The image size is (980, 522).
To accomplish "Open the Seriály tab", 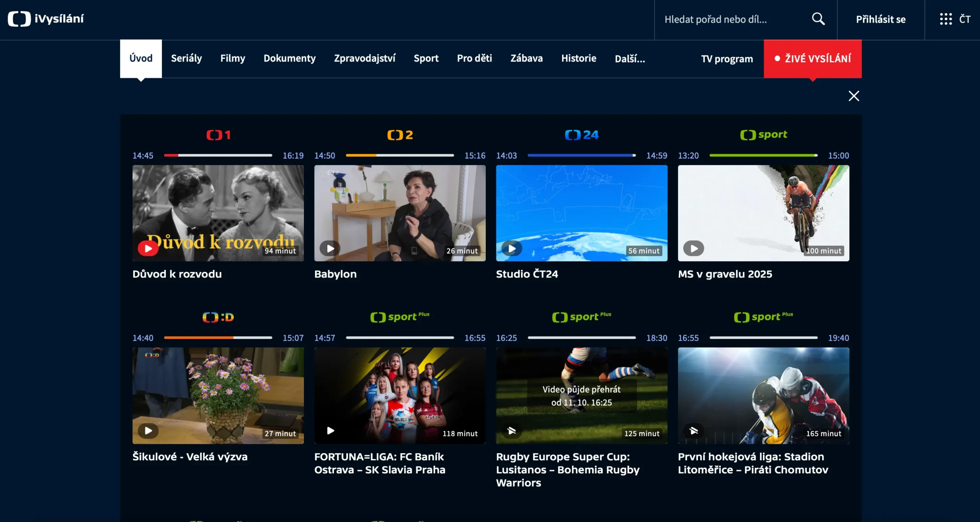I will click(x=186, y=59).
